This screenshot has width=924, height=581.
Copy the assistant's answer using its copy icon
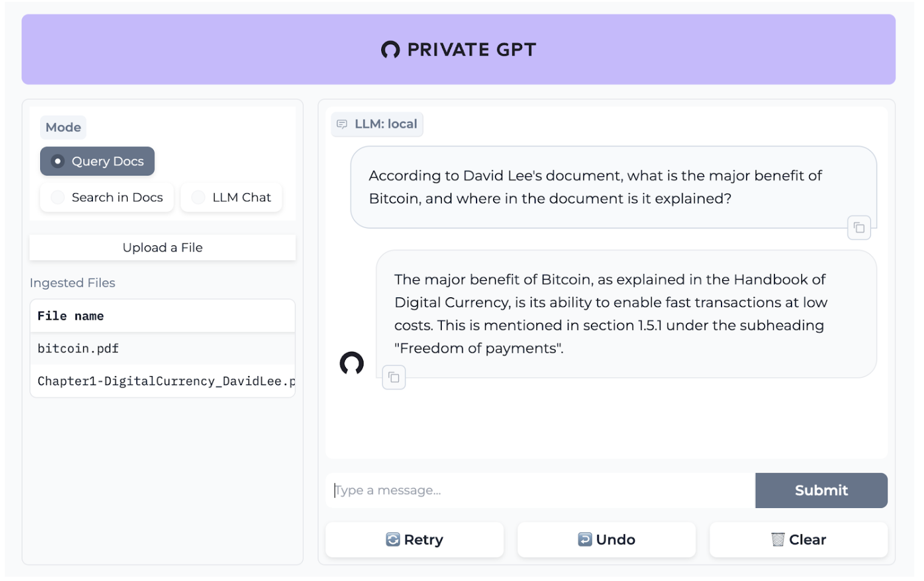pos(394,377)
